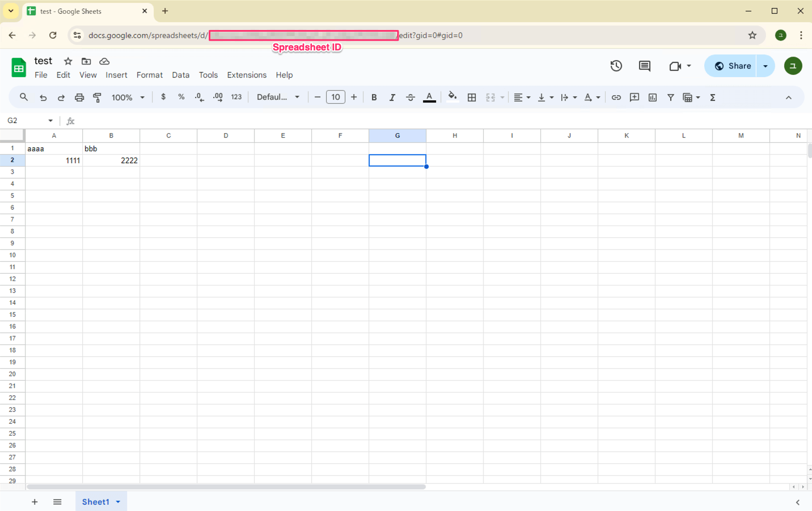This screenshot has width=812, height=511.
Task: Open the functions sigma menu
Action: point(713,97)
